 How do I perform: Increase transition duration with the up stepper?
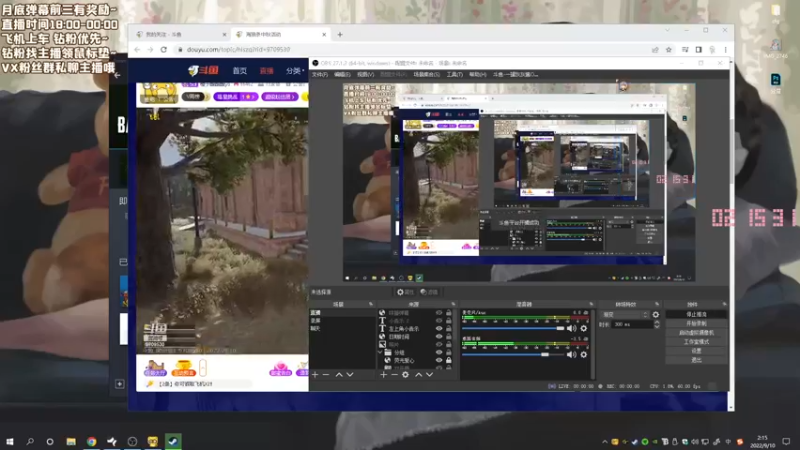pos(657,322)
